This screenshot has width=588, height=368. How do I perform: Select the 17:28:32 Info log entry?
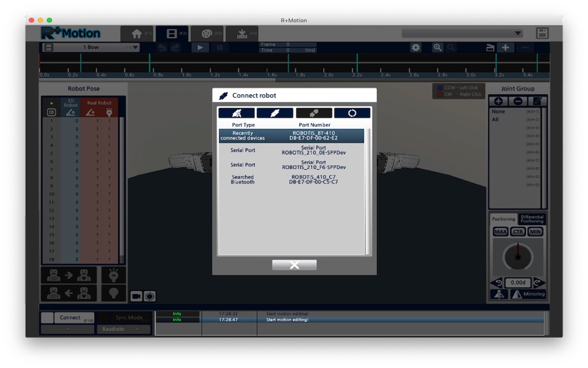click(350, 314)
